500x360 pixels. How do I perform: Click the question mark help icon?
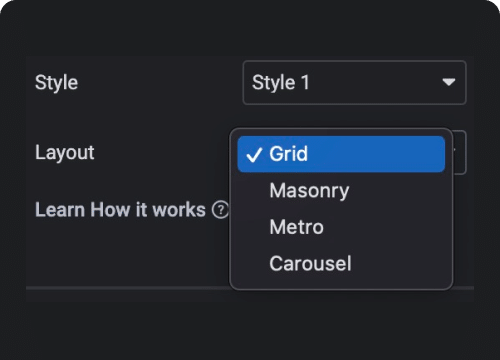220,210
